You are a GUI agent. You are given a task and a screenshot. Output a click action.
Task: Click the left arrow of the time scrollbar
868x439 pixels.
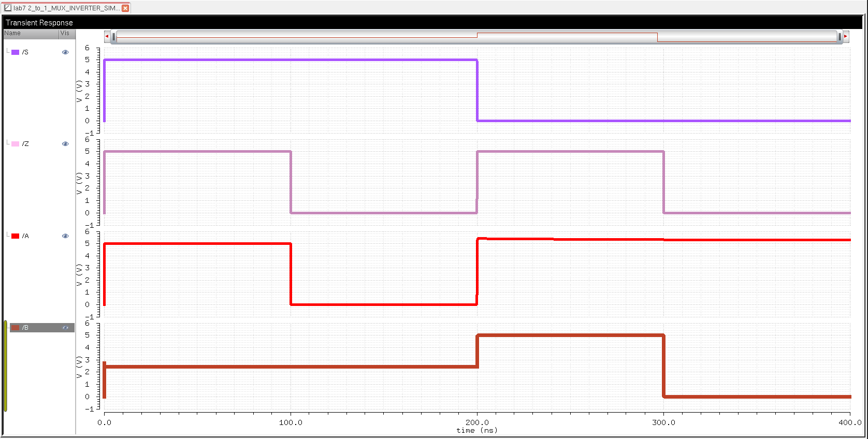coord(107,37)
